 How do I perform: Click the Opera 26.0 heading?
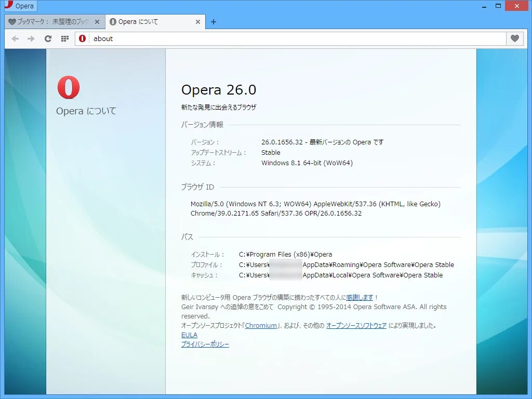(219, 90)
